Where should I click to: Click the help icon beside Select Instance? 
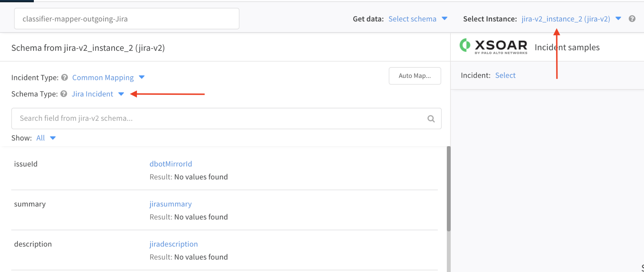click(632, 19)
